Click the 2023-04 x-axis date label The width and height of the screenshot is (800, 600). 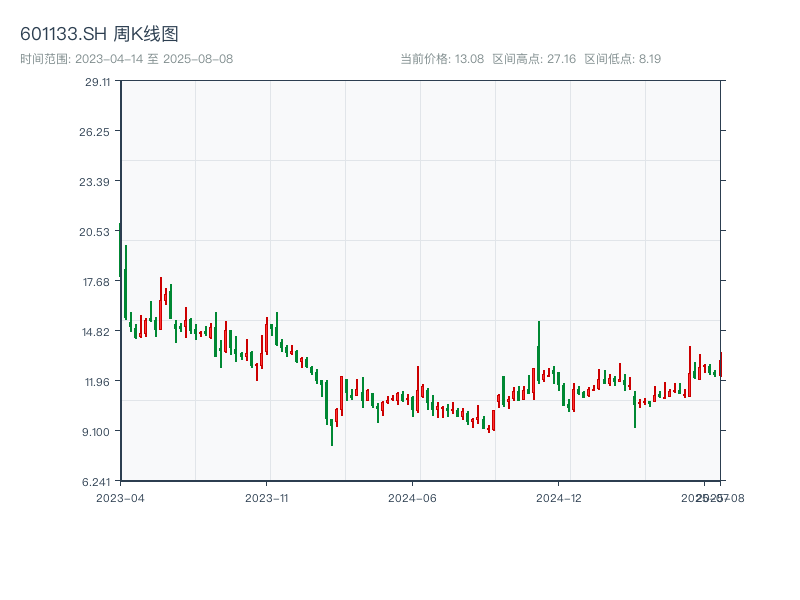coord(120,497)
